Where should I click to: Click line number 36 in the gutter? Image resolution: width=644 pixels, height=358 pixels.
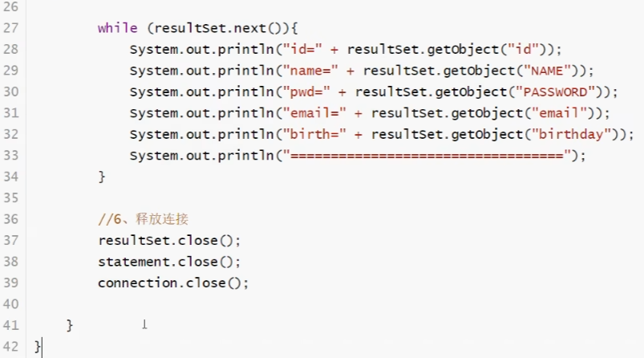[x=11, y=219]
